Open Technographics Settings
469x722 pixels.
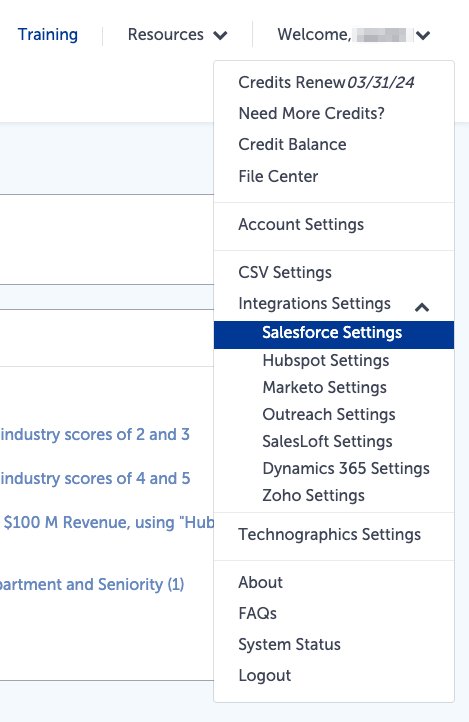pos(330,535)
